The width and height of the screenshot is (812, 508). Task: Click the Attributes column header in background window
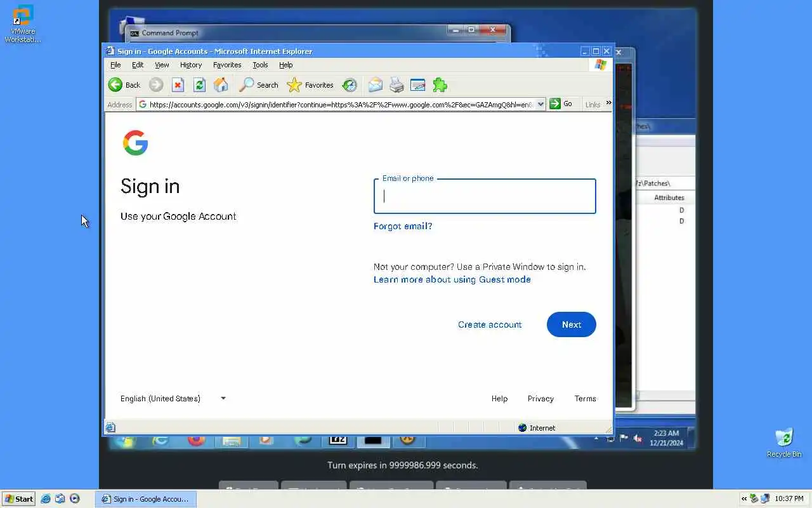pyautogui.click(x=669, y=197)
